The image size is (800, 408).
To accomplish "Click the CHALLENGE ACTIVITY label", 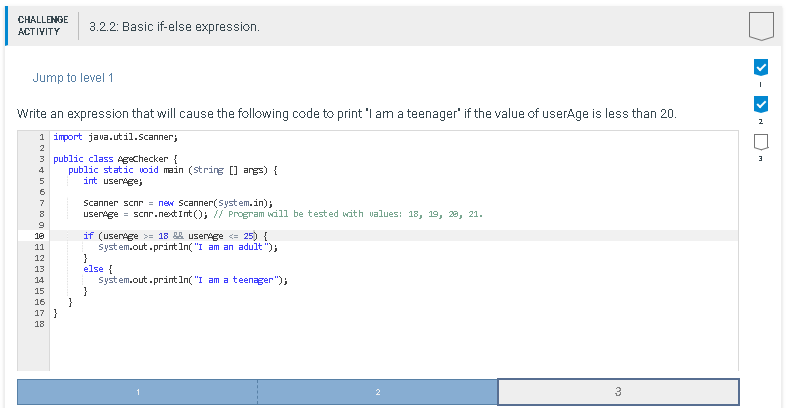I will coord(43,26).
